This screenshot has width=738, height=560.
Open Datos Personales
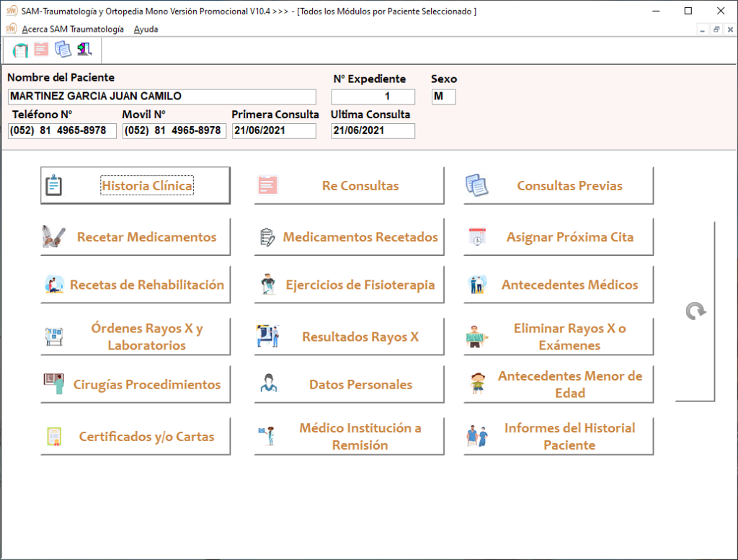pos(349,384)
